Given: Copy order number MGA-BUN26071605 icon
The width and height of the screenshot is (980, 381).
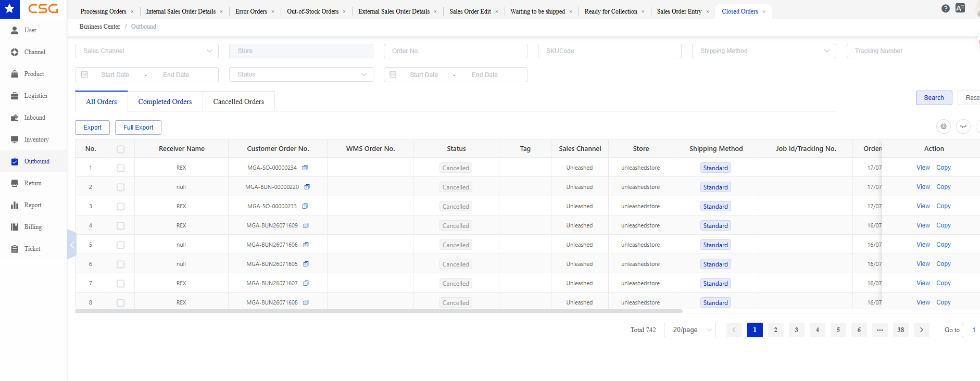Looking at the screenshot, I should (x=306, y=264).
